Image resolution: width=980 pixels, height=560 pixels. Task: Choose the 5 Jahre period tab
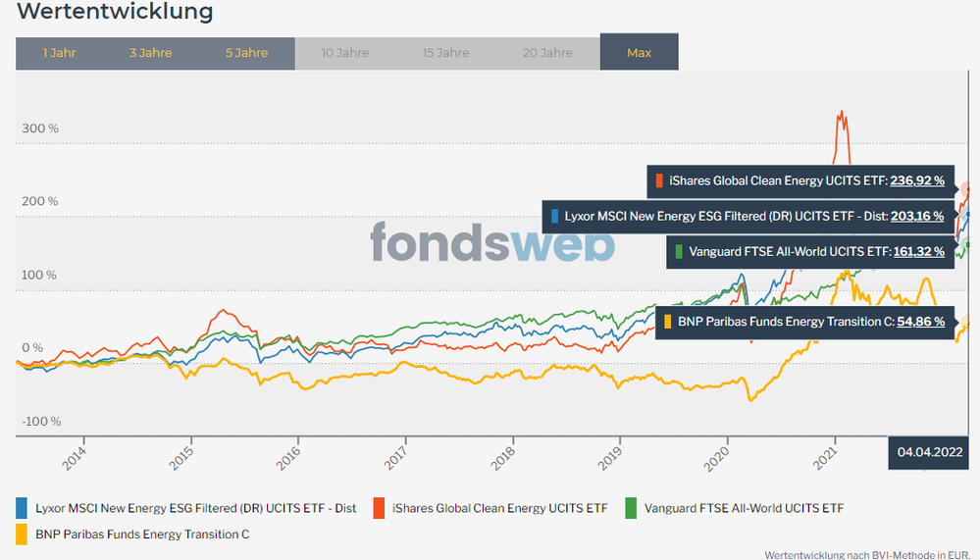pyautogui.click(x=246, y=53)
